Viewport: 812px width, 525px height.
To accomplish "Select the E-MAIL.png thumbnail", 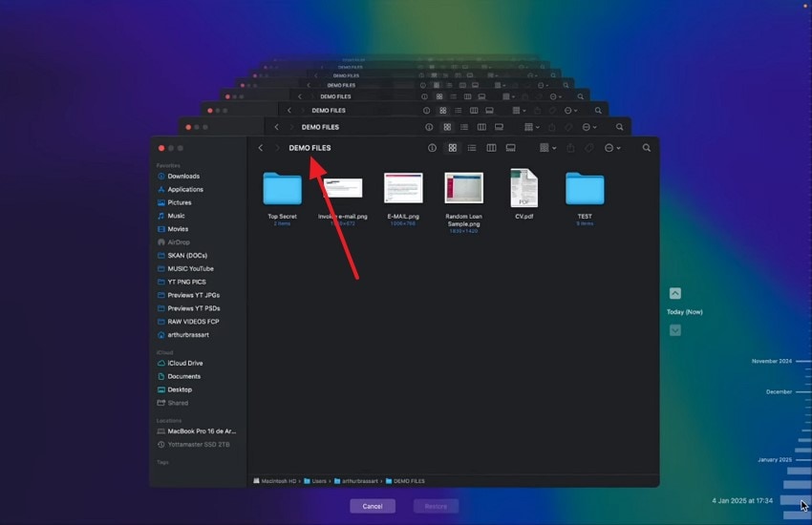I will (403, 188).
